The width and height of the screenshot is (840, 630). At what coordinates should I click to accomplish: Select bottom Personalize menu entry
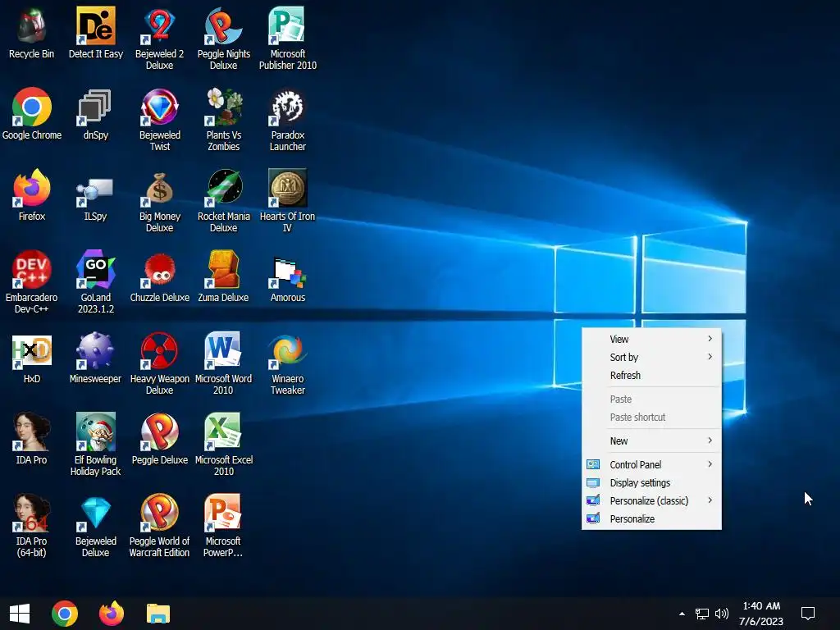coord(651,519)
